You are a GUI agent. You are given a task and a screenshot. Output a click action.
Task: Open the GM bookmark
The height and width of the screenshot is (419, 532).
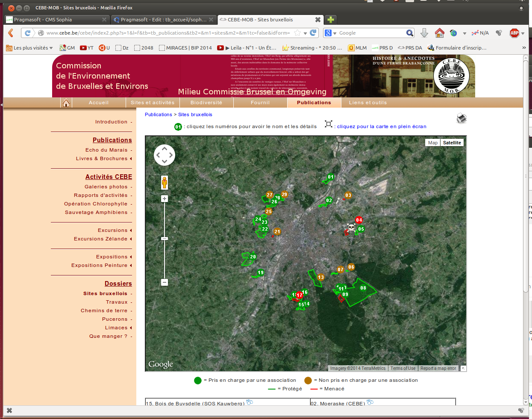point(67,48)
